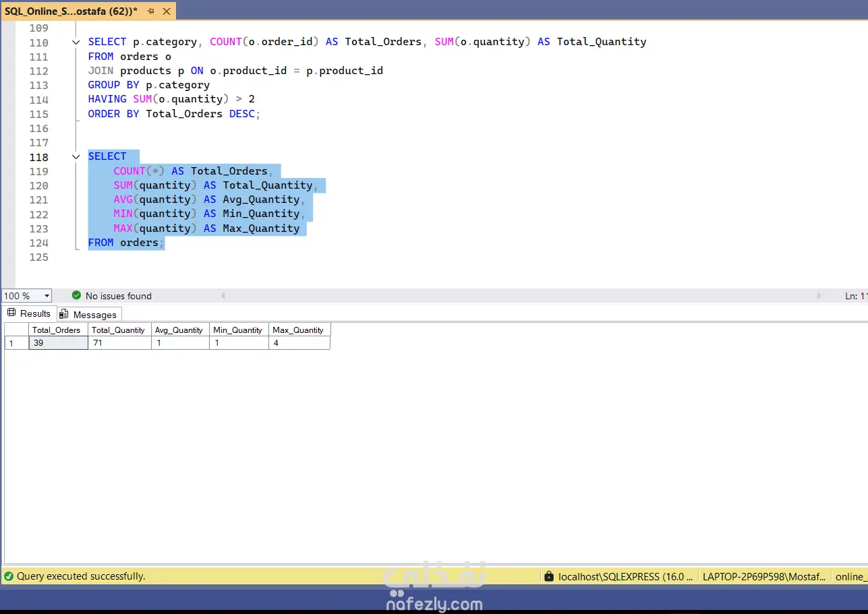Pin the SQL_Online_S query tab
The width and height of the screenshot is (868, 614).
(150, 11)
